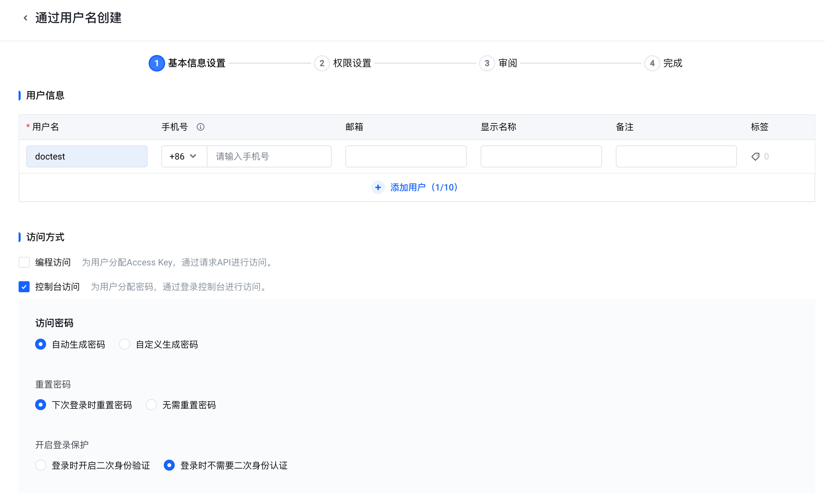Click the info icon next to 手机号
Viewport: 825px width, 504px height.
[x=200, y=127]
